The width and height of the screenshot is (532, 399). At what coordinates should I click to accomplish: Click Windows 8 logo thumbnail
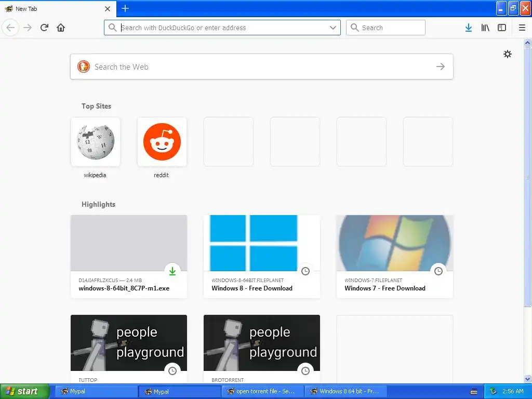click(x=262, y=243)
